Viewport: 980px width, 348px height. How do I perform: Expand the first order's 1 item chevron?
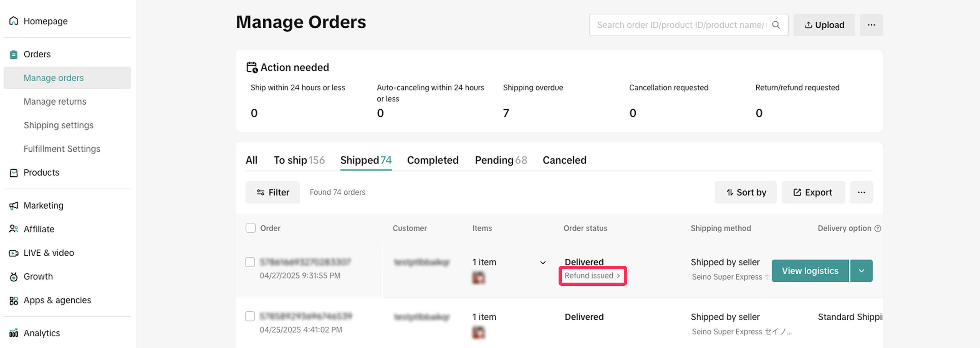[543, 262]
